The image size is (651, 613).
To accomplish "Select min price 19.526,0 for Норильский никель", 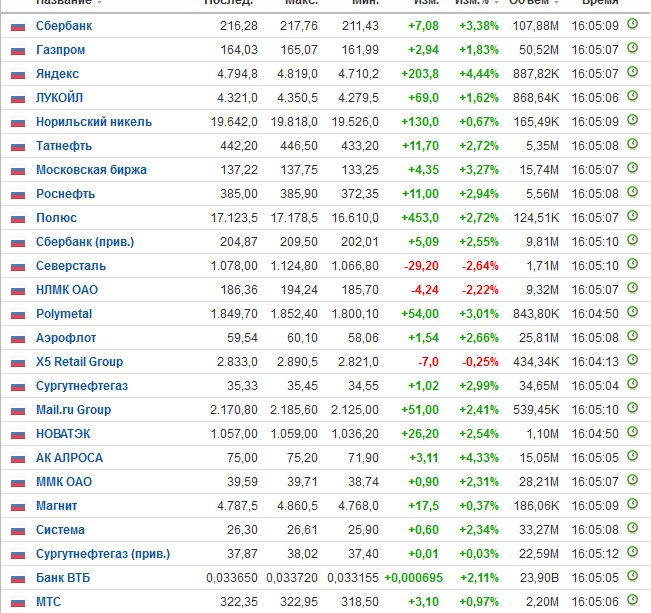I will 355,122.
